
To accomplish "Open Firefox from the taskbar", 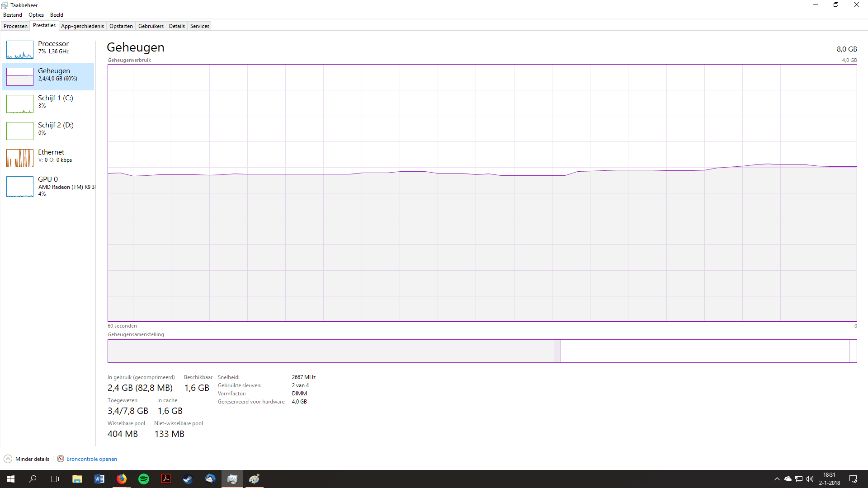I will coord(122,479).
